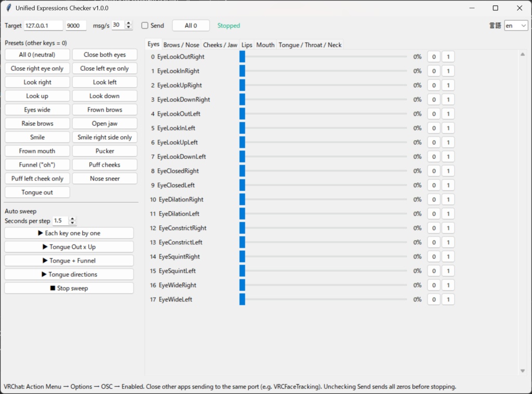Click the Seconds per step value field
This screenshot has height=394, width=532.
point(61,221)
